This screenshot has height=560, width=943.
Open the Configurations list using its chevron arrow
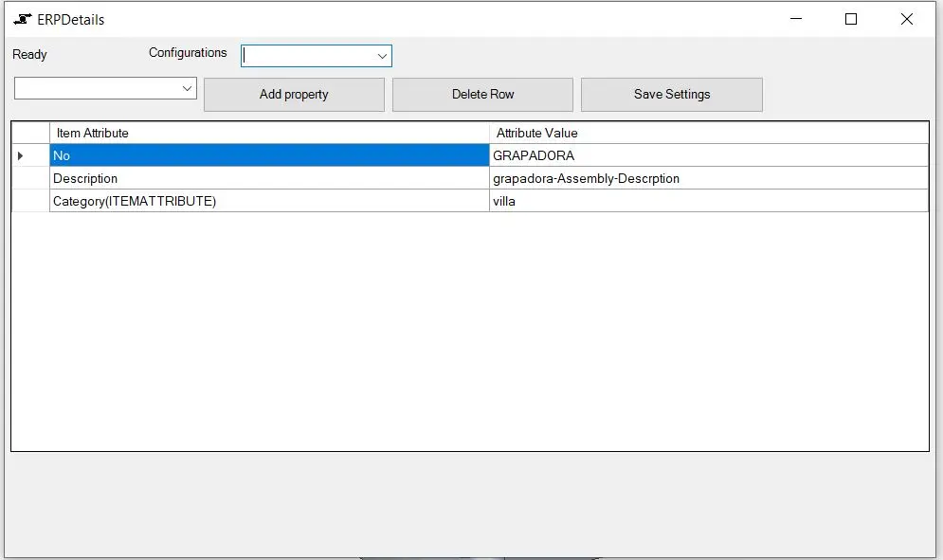point(383,55)
